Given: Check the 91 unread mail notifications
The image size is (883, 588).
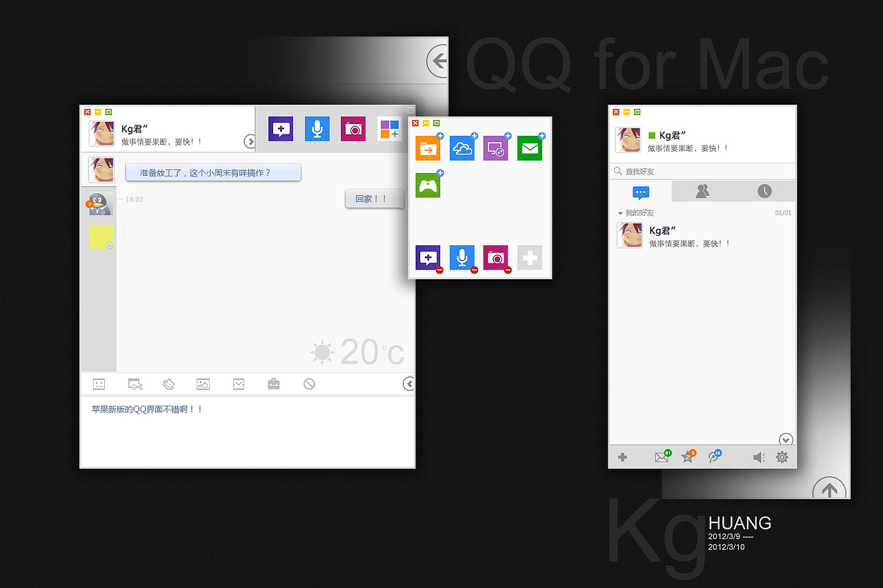Looking at the screenshot, I should click(x=662, y=456).
